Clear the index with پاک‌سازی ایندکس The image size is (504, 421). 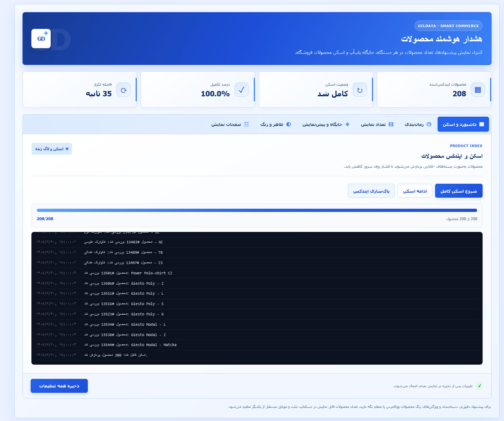click(371, 191)
